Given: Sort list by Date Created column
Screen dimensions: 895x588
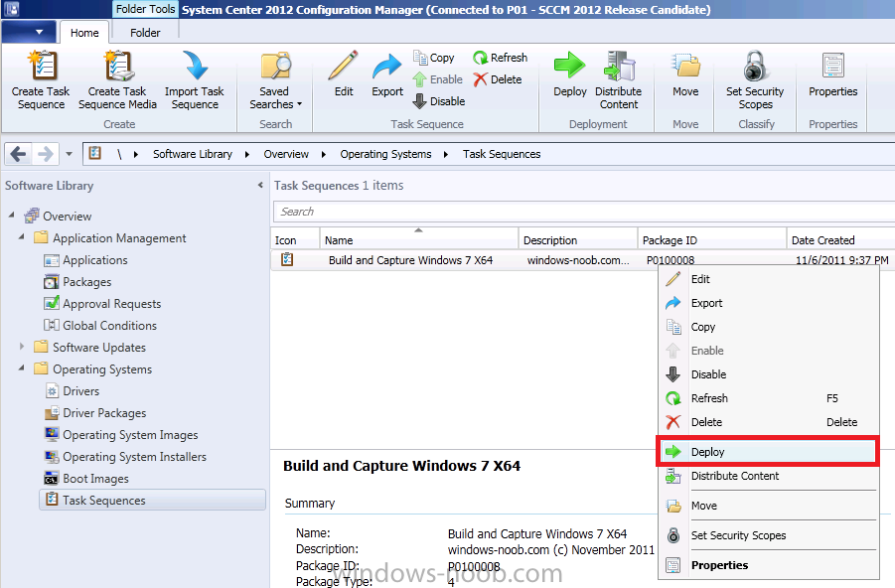Looking at the screenshot, I should click(x=840, y=239).
